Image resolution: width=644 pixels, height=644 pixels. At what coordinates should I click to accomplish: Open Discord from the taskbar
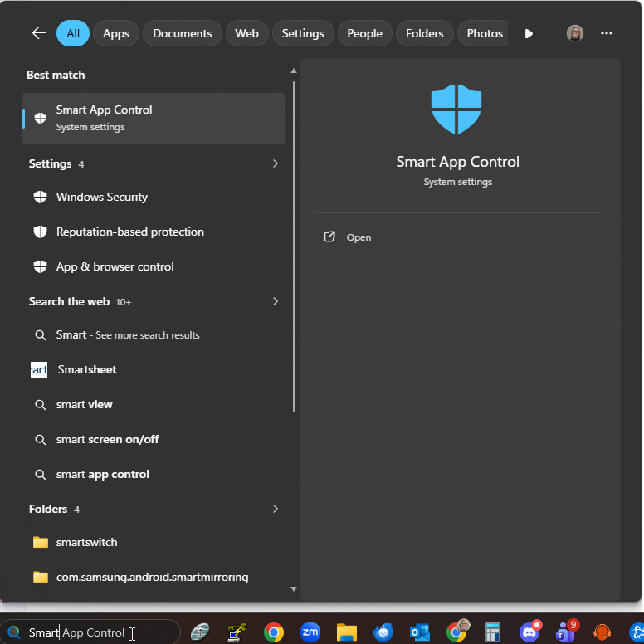(x=529, y=632)
